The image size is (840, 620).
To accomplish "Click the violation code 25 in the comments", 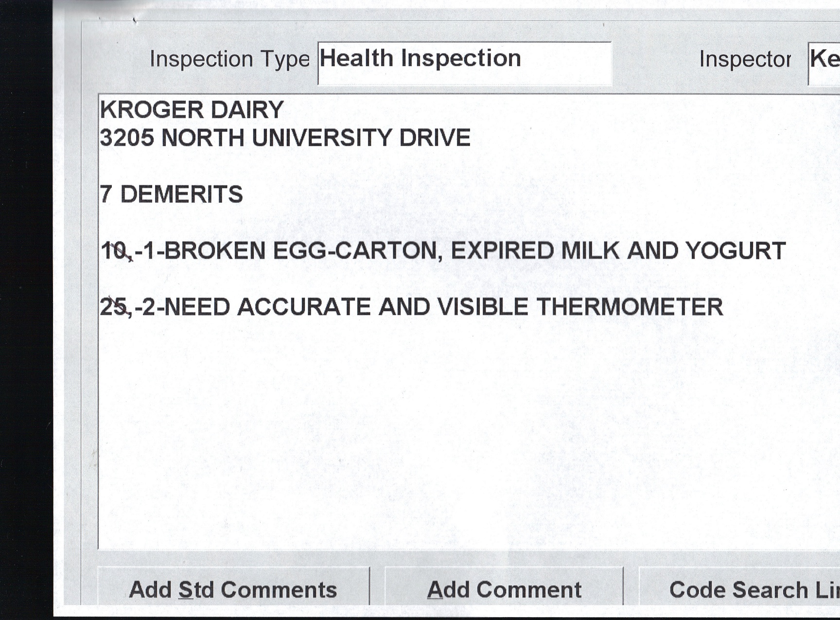I will tap(114, 307).
